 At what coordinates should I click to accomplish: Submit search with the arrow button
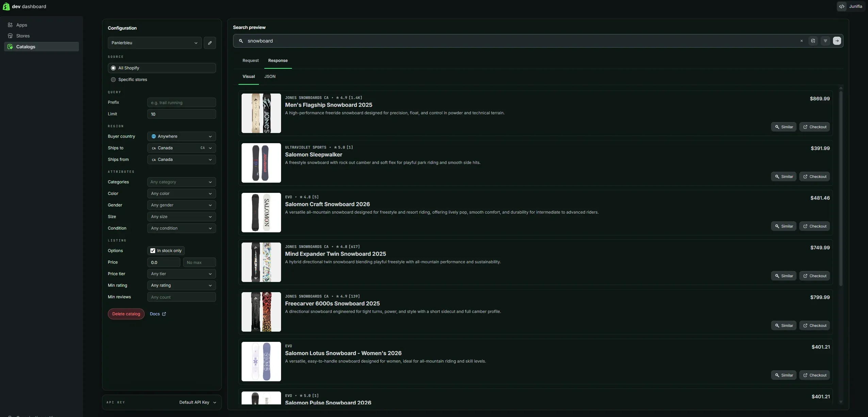837,41
